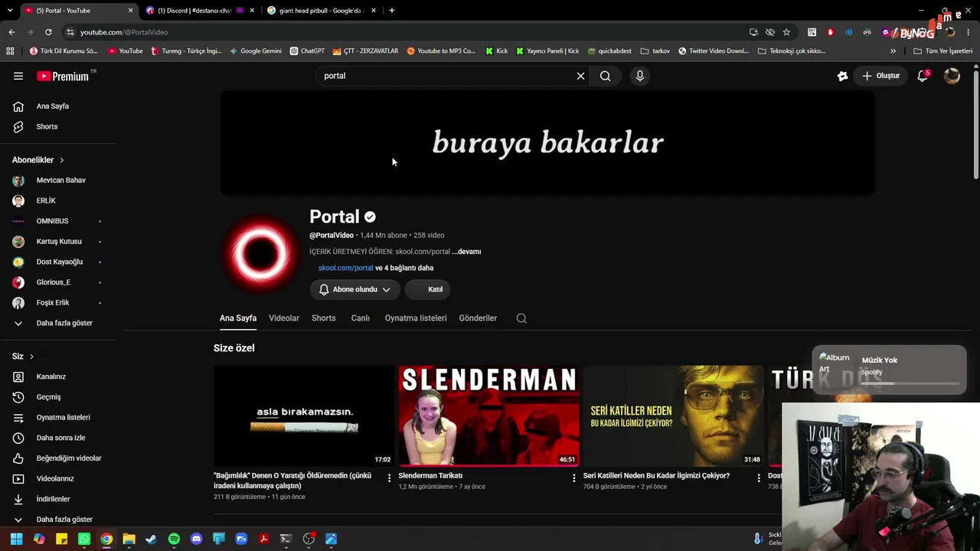Open the Kartuş Kutusu subscription
Screen dimensions: 980x551
[59, 242]
